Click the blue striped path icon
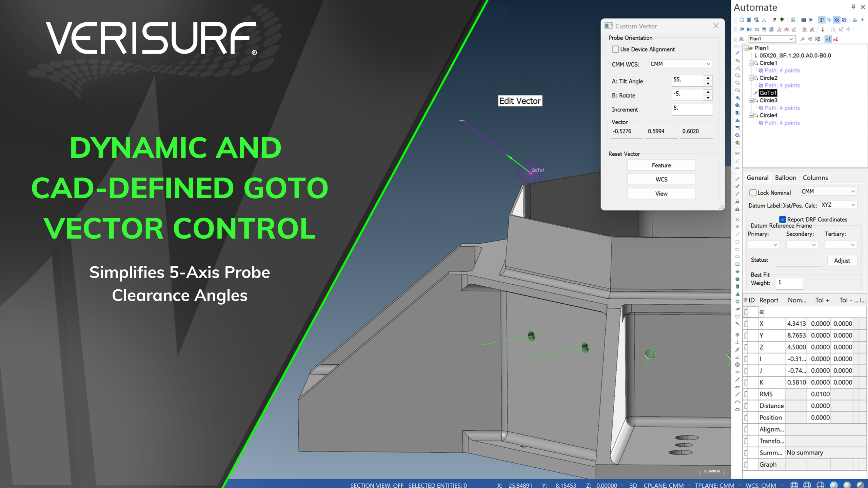The width and height of the screenshot is (868, 488). tap(837, 20)
